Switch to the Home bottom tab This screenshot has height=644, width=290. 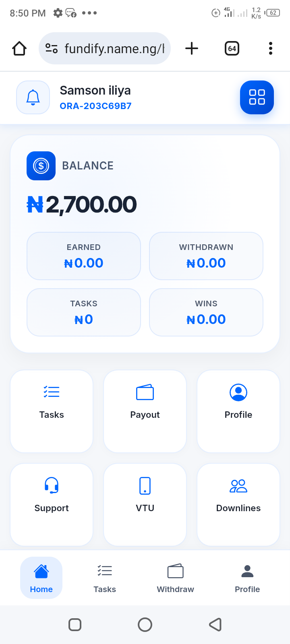click(41, 578)
